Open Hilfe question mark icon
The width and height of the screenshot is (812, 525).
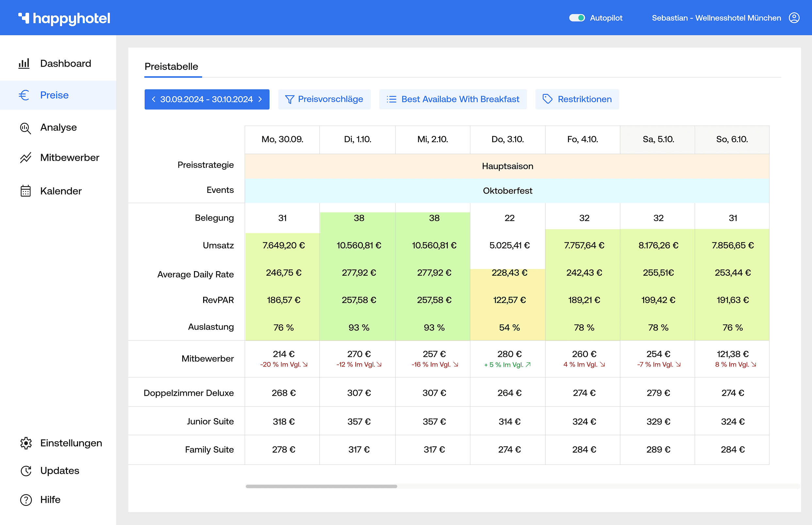tap(25, 500)
